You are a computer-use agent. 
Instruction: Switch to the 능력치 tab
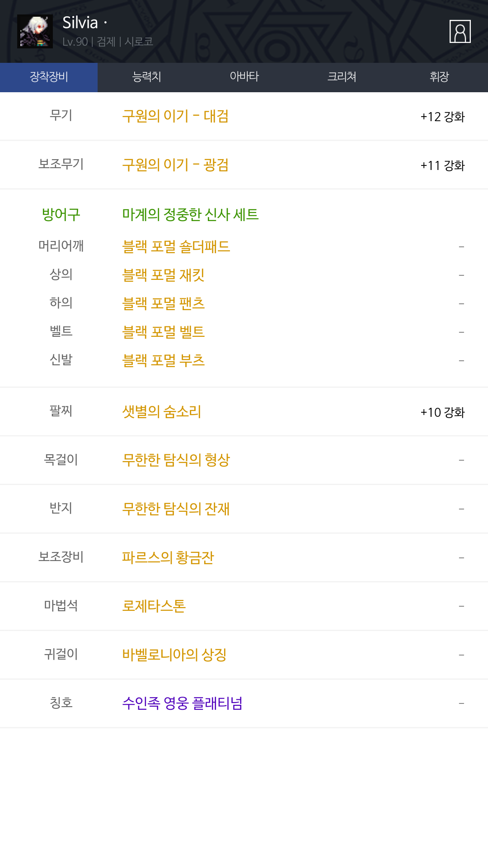pyautogui.click(x=146, y=77)
